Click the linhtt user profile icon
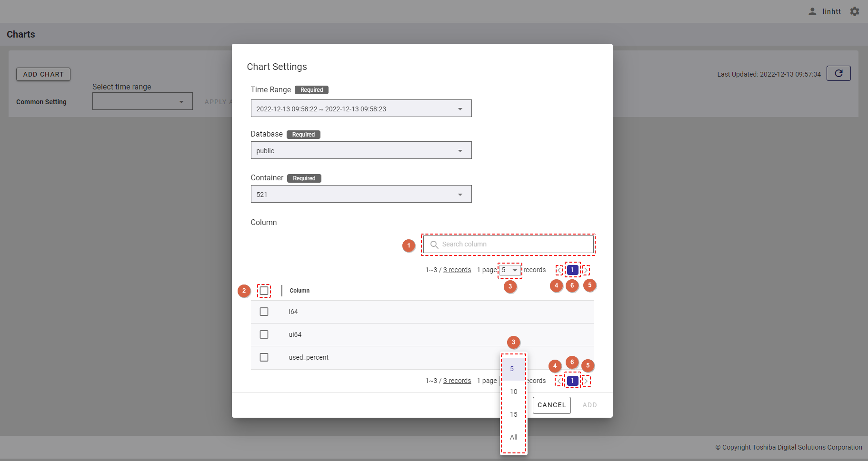 [x=812, y=11]
